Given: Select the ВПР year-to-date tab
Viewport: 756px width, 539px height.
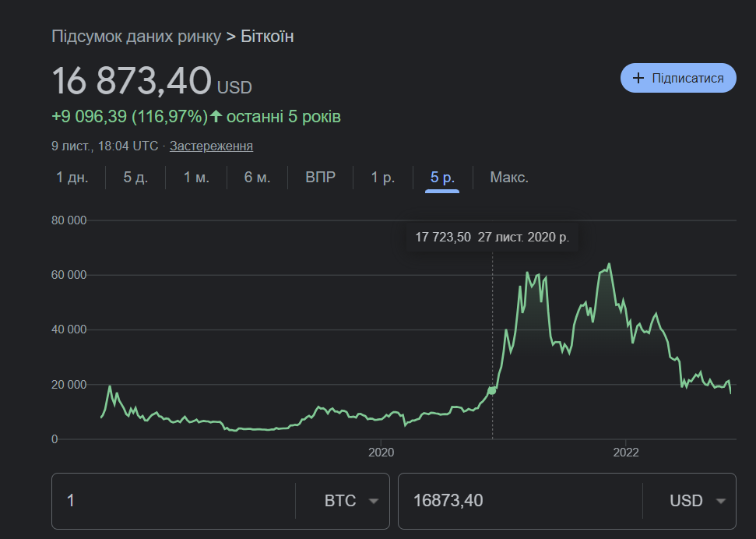Looking at the screenshot, I should 321,178.
